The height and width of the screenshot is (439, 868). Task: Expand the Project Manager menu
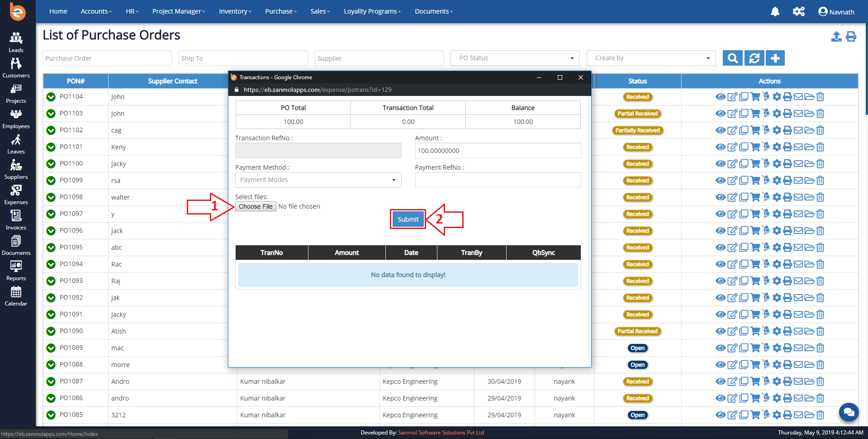pyautogui.click(x=179, y=11)
